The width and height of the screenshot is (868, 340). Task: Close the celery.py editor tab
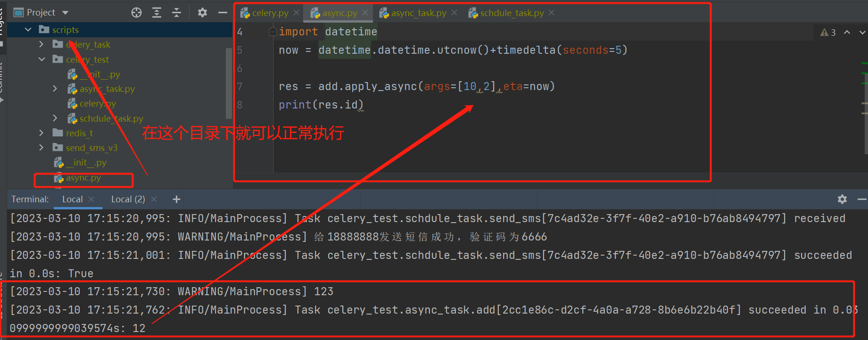pos(297,13)
